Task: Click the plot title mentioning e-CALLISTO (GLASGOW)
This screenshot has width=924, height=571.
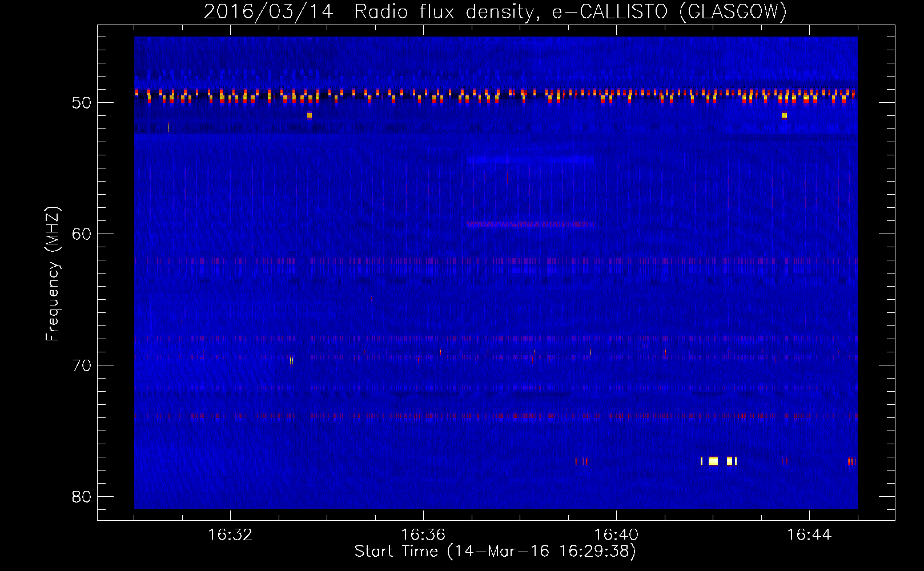Action: pos(495,11)
